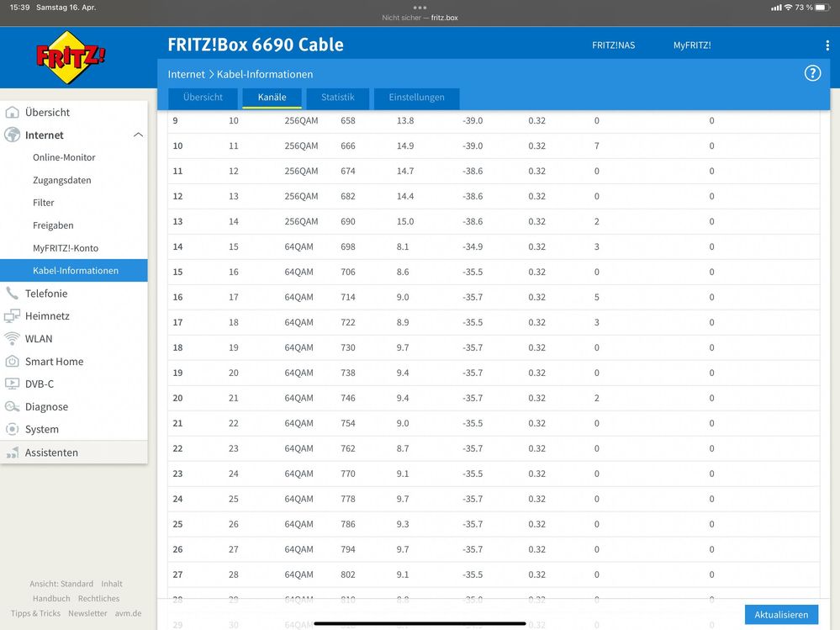Open the Statistik tab

[x=338, y=98]
